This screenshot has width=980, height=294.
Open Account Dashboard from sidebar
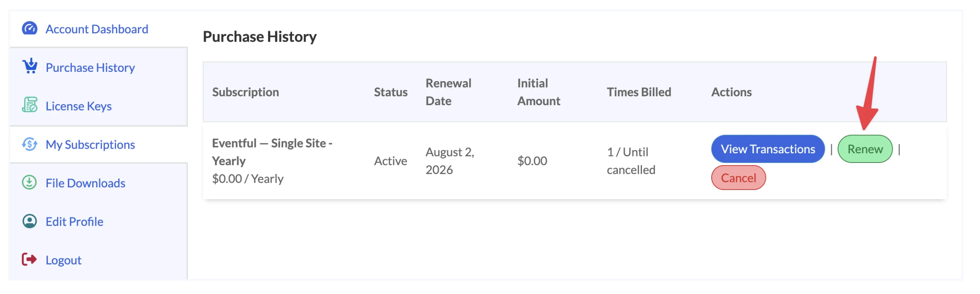click(97, 29)
